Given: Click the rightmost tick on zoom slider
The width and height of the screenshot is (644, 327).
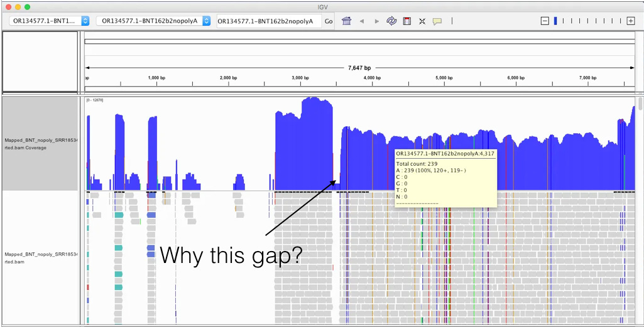Looking at the screenshot, I should point(620,21).
